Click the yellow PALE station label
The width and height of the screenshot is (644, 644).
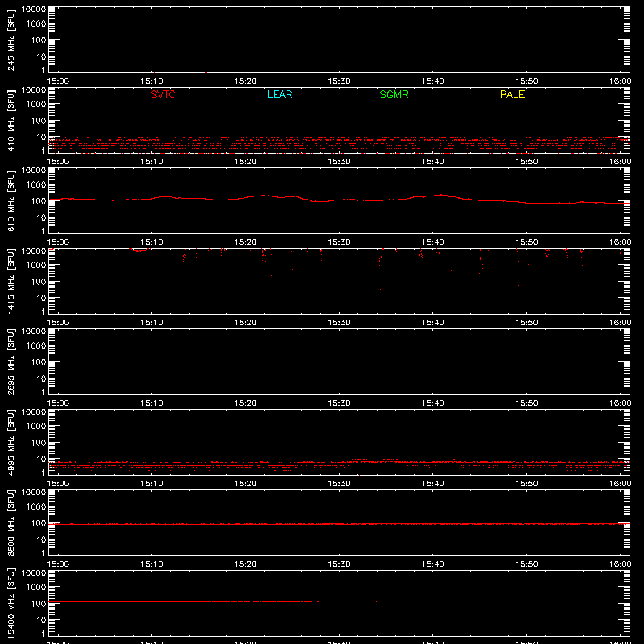[x=512, y=94]
